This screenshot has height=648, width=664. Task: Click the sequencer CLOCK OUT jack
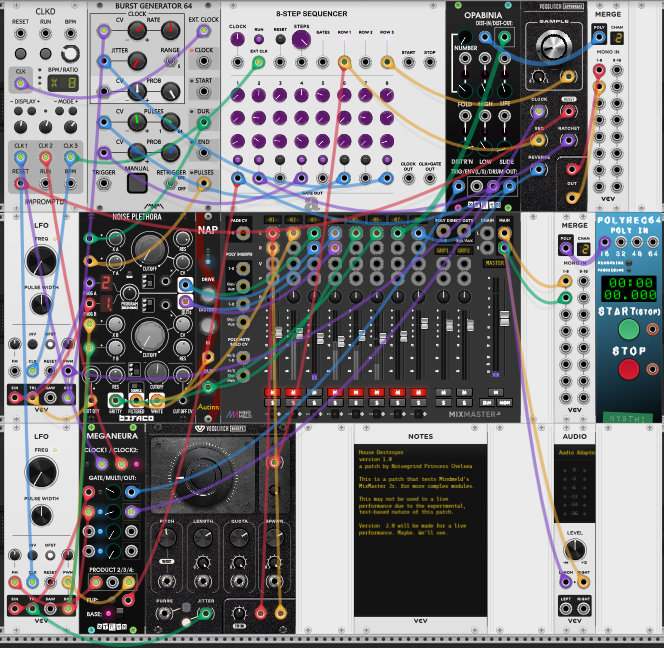click(408, 178)
